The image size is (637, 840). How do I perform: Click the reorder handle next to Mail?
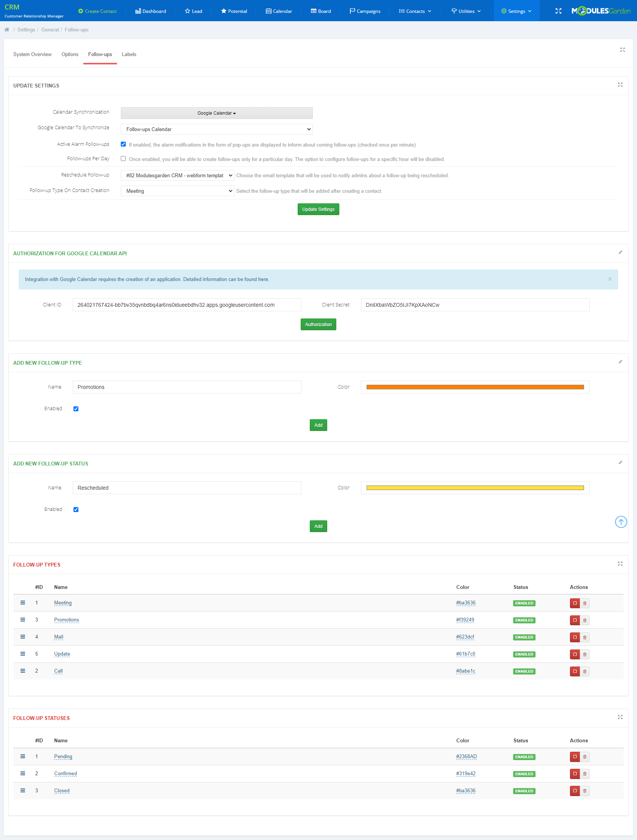coord(22,637)
